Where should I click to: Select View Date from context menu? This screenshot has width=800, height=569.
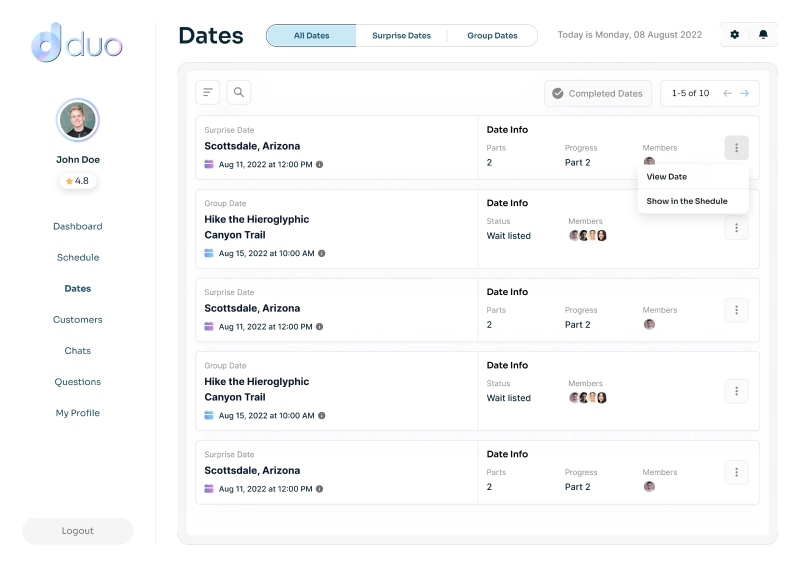pos(667,177)
